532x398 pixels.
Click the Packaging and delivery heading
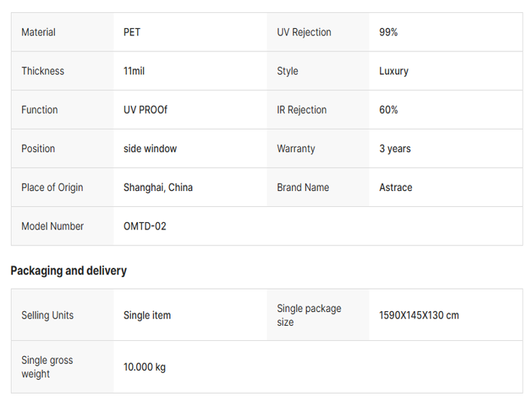pos(69,271)
